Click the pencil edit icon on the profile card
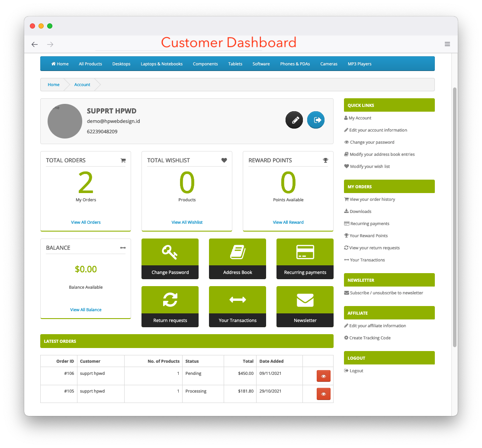 click(294, 120)
